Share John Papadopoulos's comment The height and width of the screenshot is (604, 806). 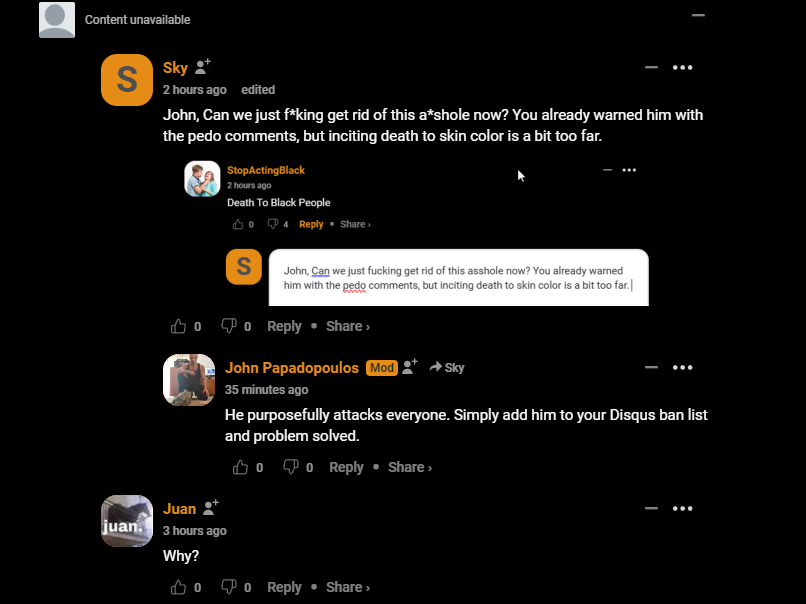click(x=409, y=467)
